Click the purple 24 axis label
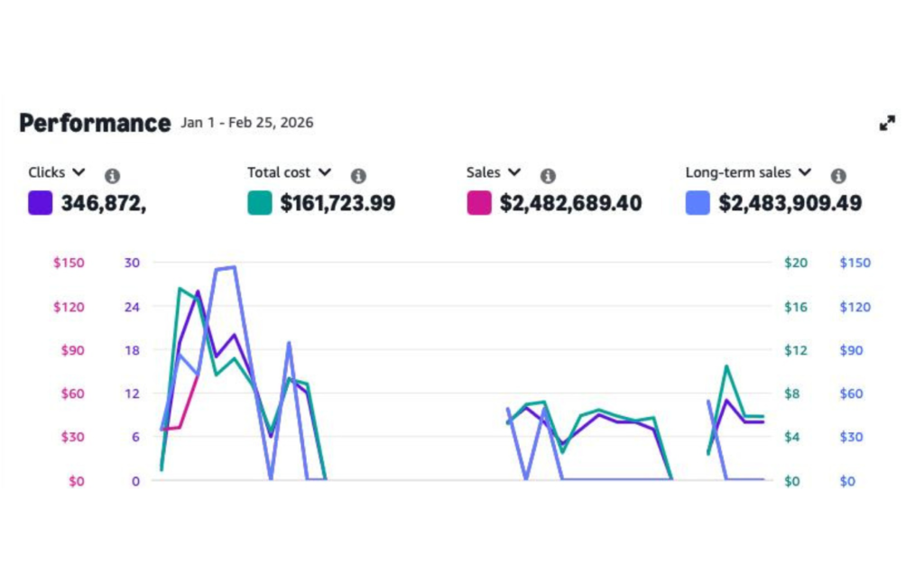This screenshot has width=924, height=583. 132,307
